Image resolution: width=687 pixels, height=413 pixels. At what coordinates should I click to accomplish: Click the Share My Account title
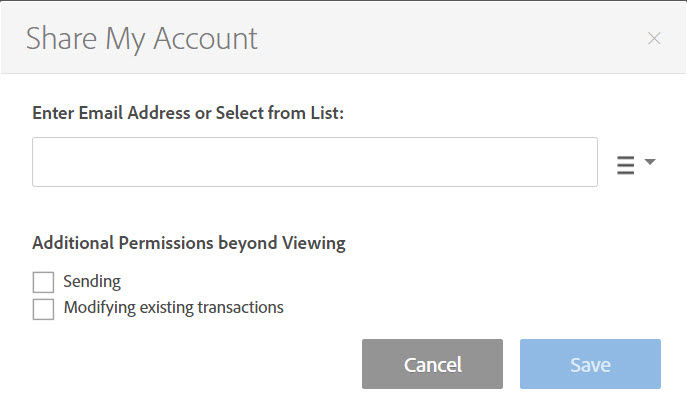pos(142,39)
